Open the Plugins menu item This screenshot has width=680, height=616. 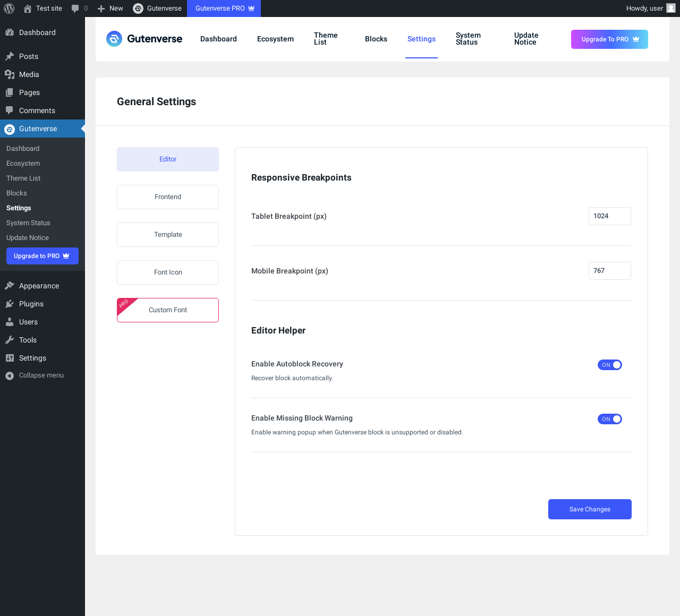click(x=42, y=304)
